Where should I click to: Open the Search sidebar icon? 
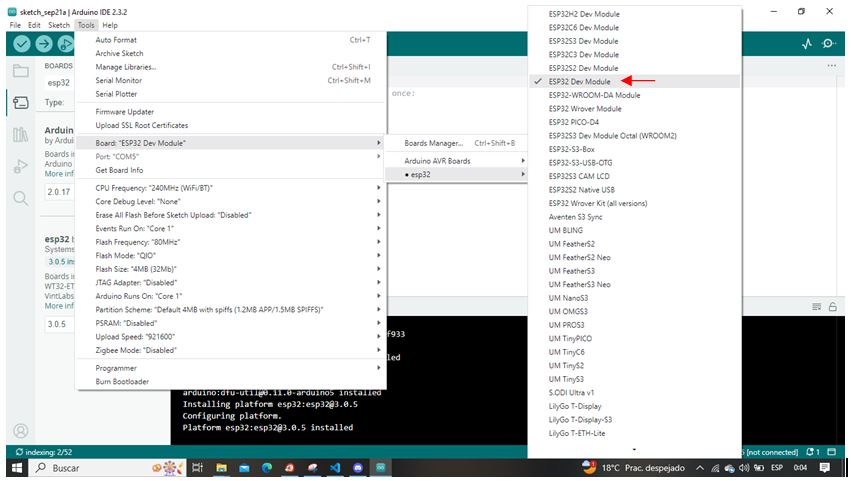(x=21, y=198)
